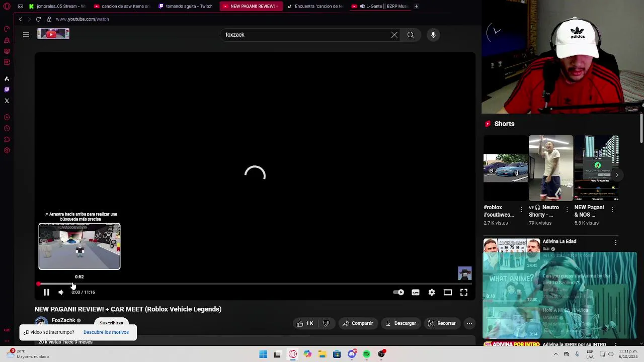Image resolution: width=644 pixels, height=362 pixels.
Task: Start voice search with microphone
Action: pyautogui.click(x=433, y=35)
